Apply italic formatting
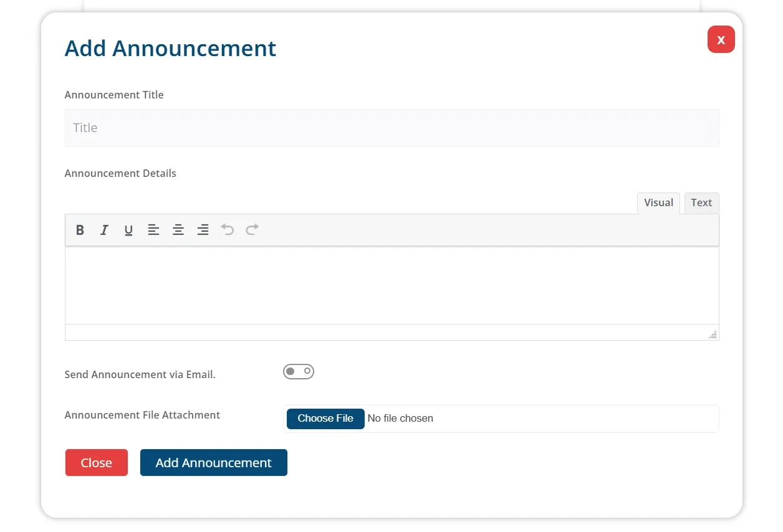783x532 pixels. point(104,230)
